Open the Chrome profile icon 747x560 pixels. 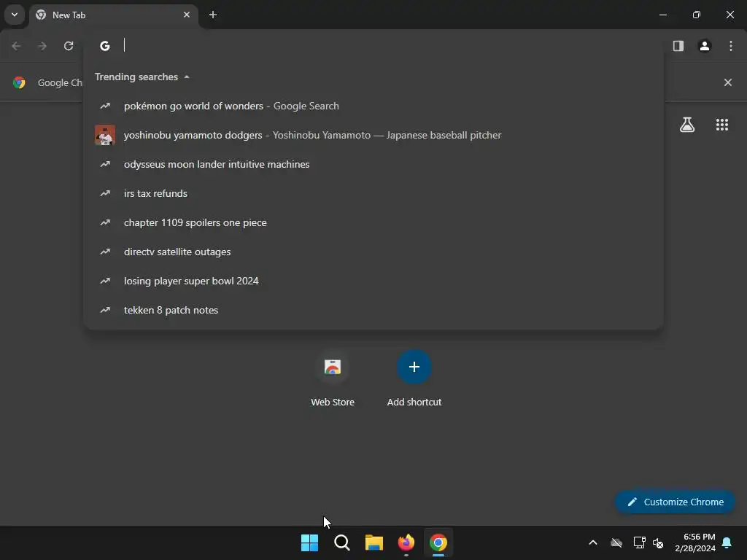click(705, 46)
